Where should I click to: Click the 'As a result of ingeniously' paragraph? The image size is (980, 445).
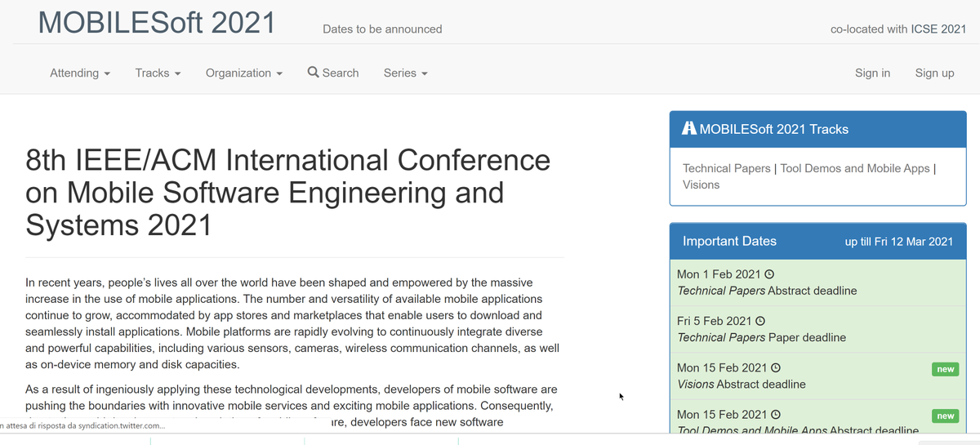[x=292, y=406]
